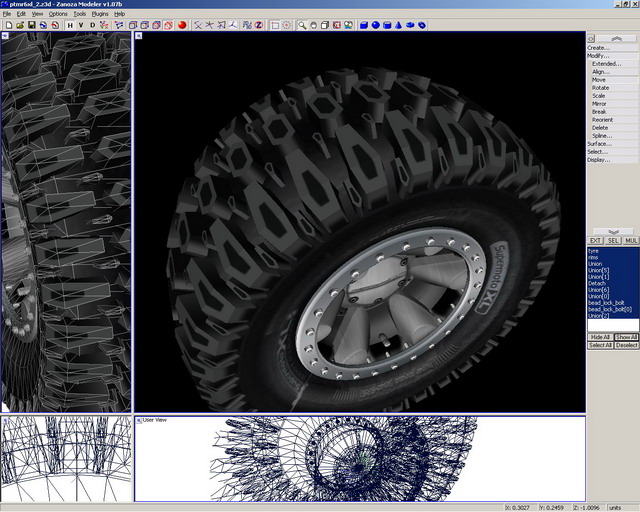The width and height of the screenshot is (640, 512).
Task: Expand the Surface... command group
Action: pos(598,143)
